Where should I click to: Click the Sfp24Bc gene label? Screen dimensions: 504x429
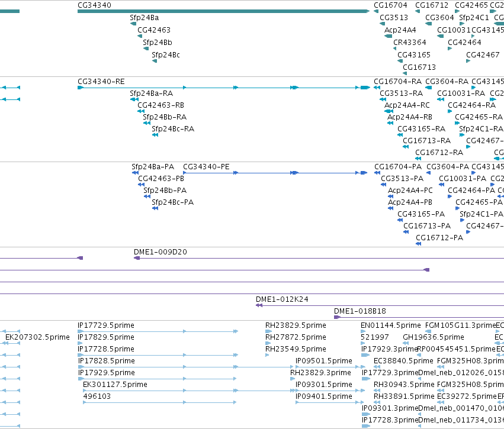166,55
